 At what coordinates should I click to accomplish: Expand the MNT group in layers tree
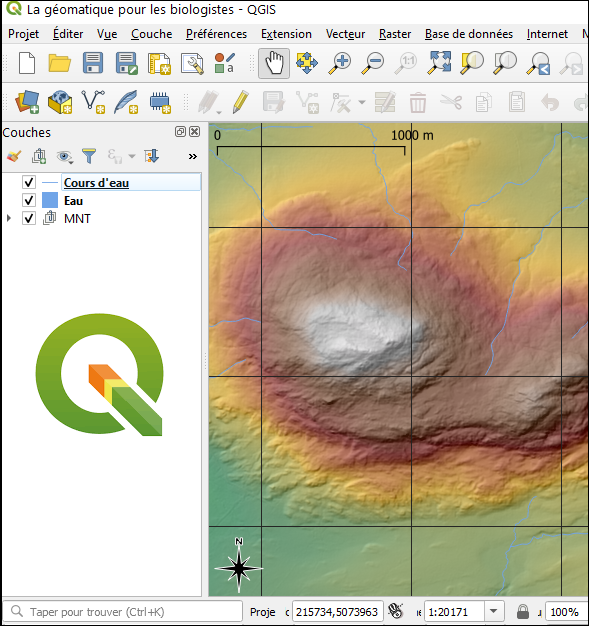[x=9, y=218]
